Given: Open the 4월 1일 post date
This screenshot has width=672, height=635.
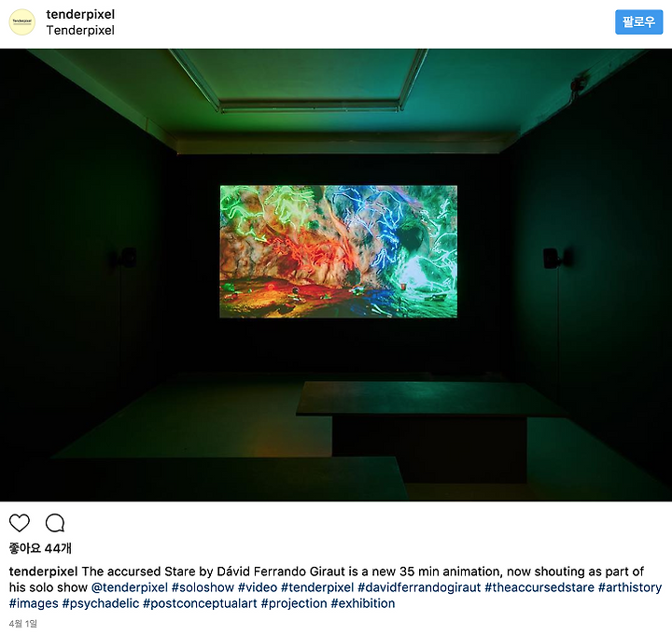Looking at the screenshot, I should pos(23,624).
